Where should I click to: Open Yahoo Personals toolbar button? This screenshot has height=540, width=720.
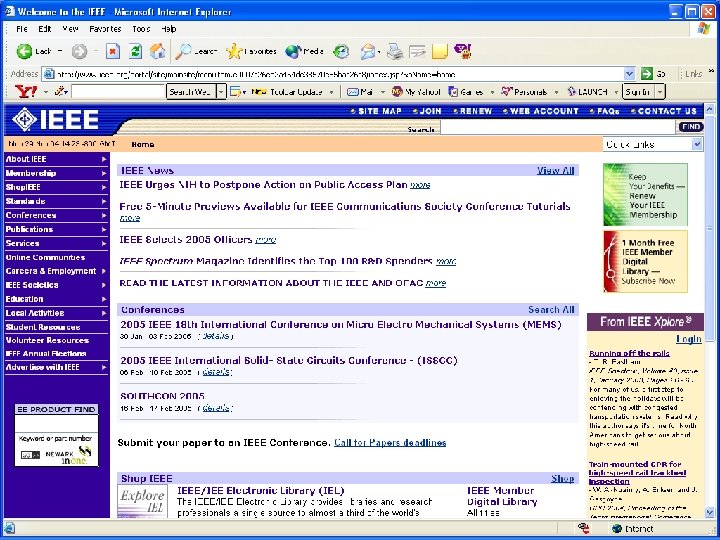524,92
